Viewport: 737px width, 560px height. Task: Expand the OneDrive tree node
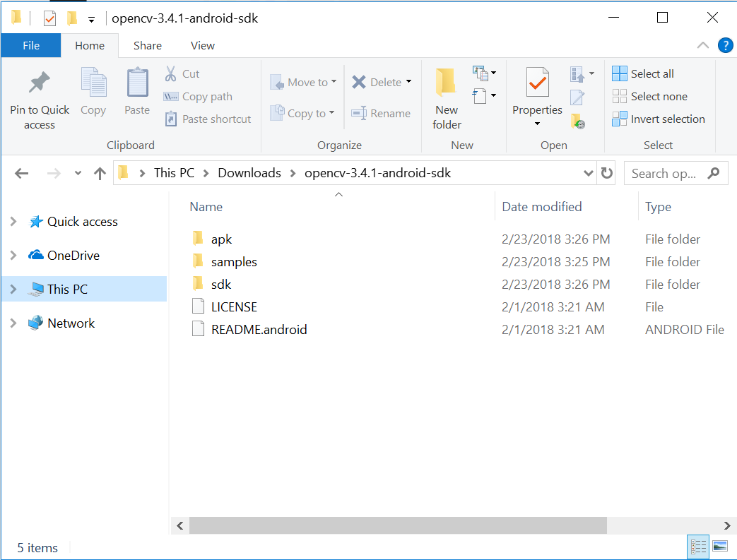[13, 255]
